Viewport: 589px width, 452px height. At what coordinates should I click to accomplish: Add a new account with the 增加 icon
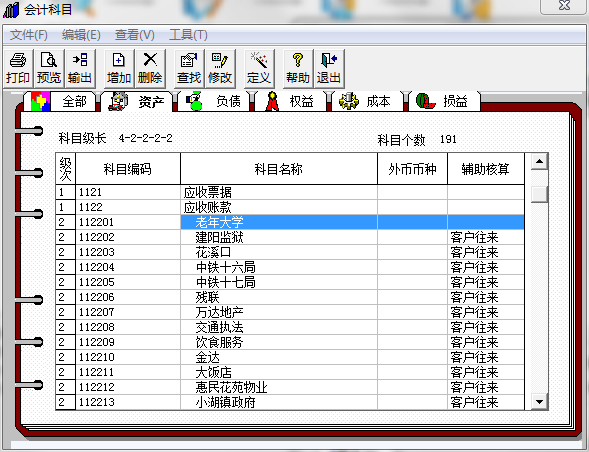click(x=119, y=68)
